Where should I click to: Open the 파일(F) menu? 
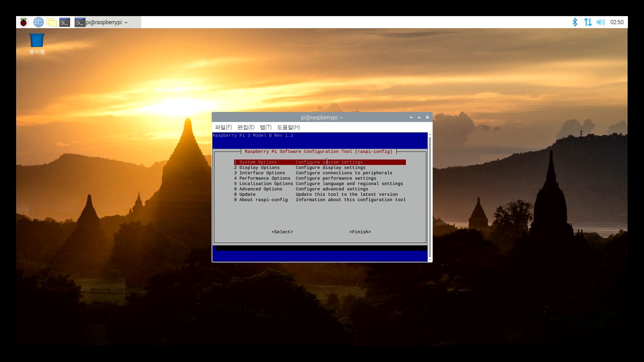pyautogui.click(x=223, y=127)
